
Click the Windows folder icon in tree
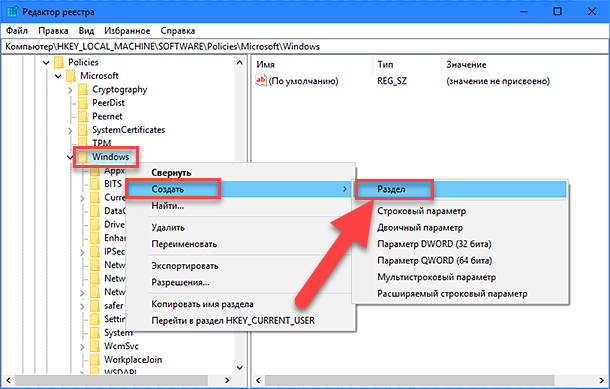[x=83, y=157]
